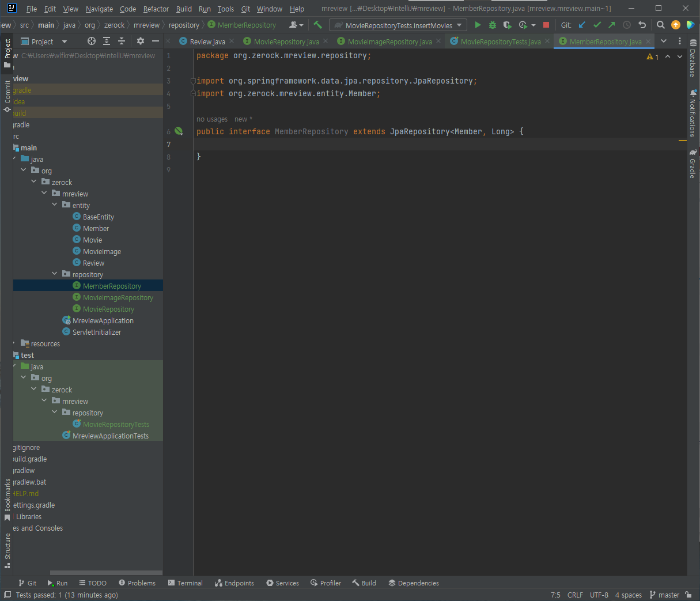Open the run configuration dropdown
This screenshot has height=601, width=700.
[398, 25]
